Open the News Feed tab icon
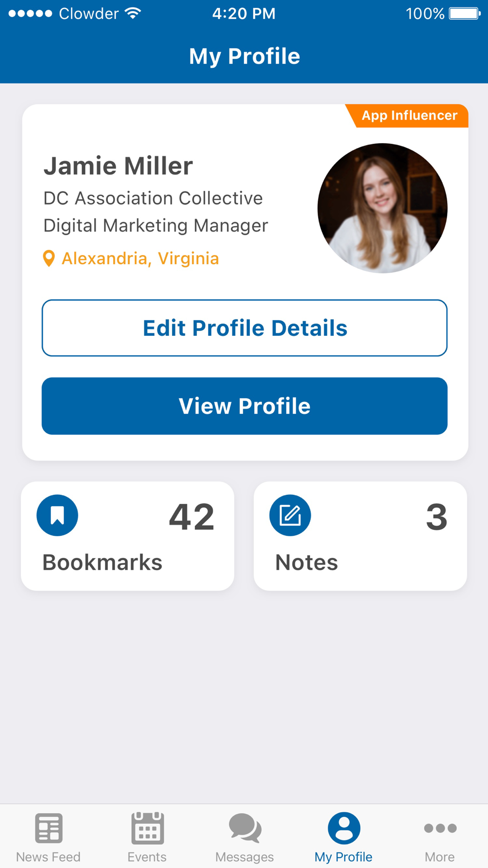This screenshot has height=868, width=488. [x=49, y=828]
